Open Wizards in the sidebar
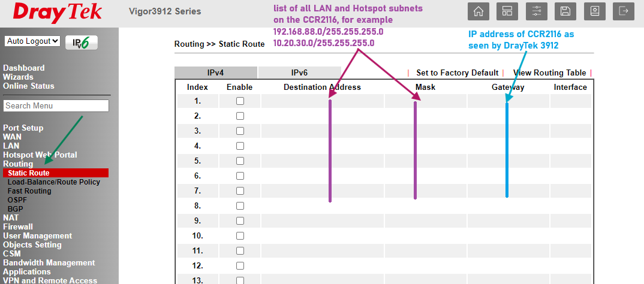Screen dimensions: 644x284 (x=18, y=77)
